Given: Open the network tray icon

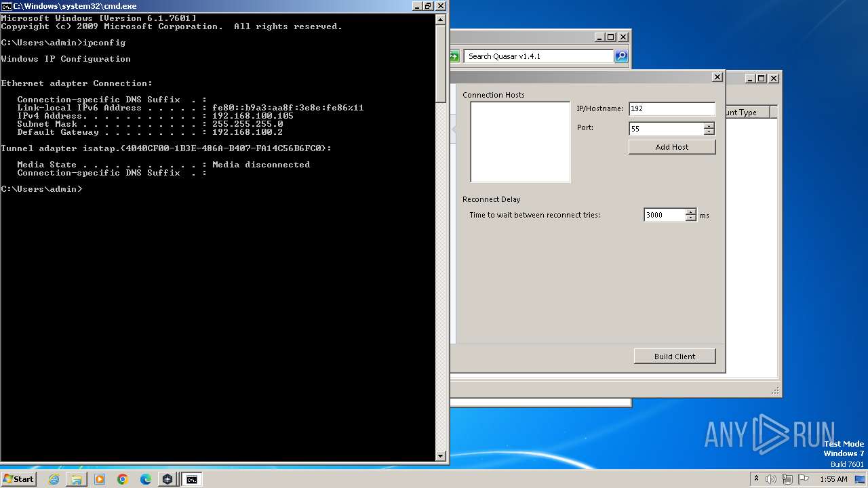Looking at the screenshot, I should pyautogui.click(x=787, y=479).
